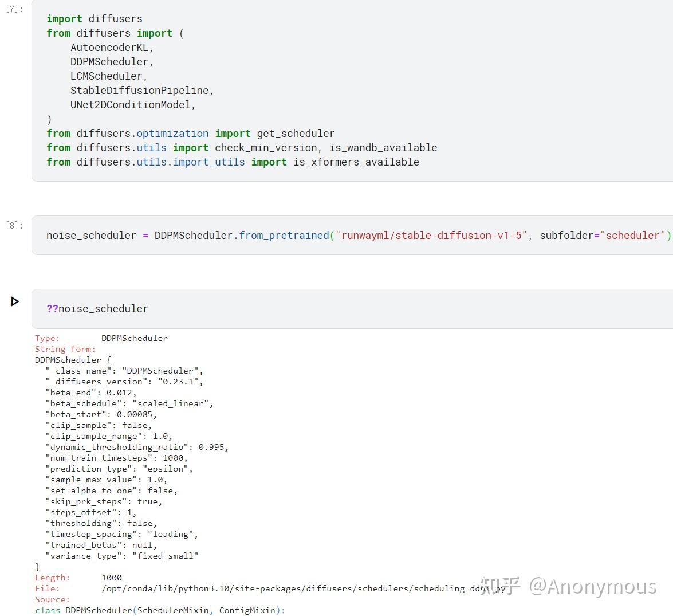
Task: Click the Type: label in the output
Action: click(48, 338)
